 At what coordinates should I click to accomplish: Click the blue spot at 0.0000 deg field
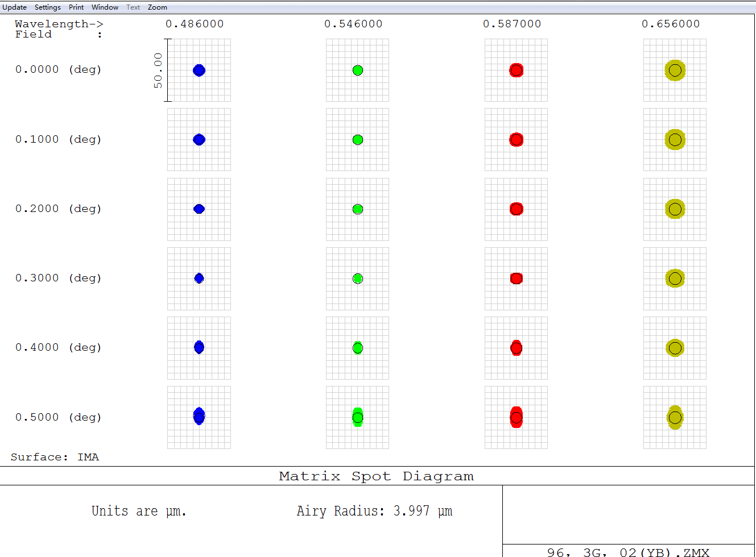coord(199,70)
